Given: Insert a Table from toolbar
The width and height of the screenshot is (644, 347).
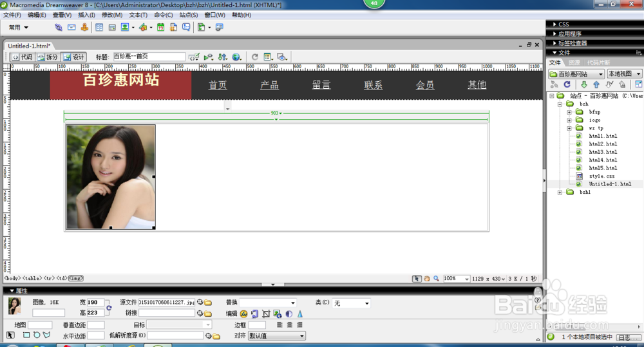Looking at the screenshot, I should point(99,28).
